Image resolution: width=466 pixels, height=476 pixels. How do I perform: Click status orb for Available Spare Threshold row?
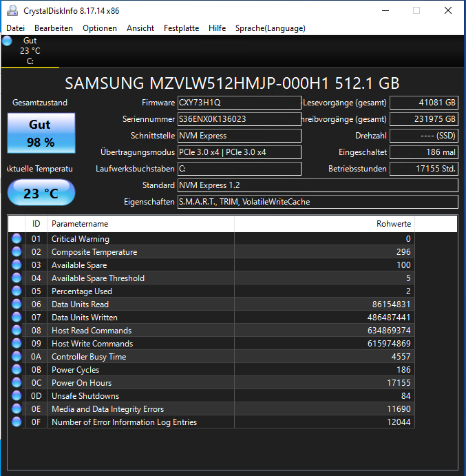17,278
